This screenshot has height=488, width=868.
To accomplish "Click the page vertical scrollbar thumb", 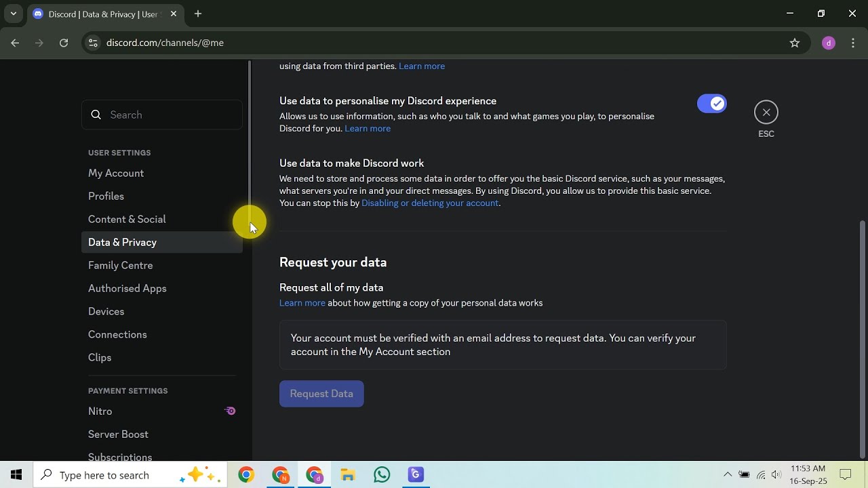I will (x=862, y=339).
